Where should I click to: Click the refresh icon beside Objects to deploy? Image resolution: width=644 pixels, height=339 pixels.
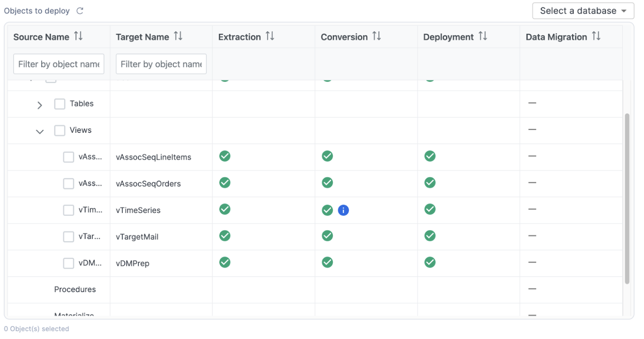[80, 11]
